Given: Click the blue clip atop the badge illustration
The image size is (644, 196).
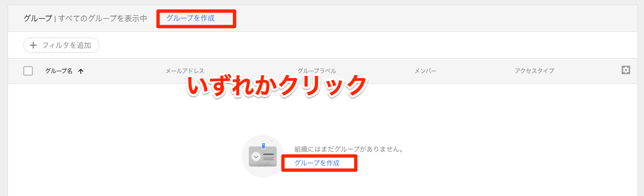Looking at the screenshot, I should 263,146.
